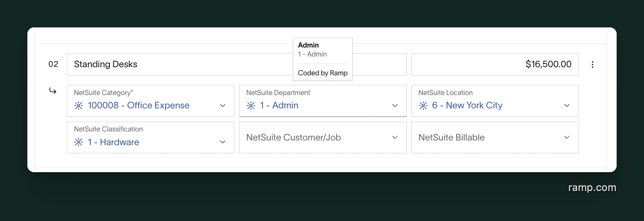The image size is (644, 221).
Task: Select the 100008 - Office Expense value
Action: (x=139, y=106)
